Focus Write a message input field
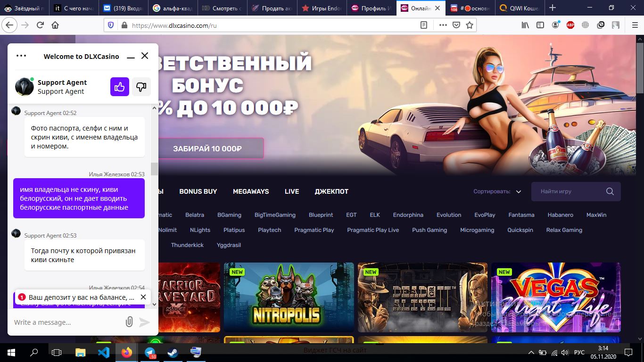This screenshot has height=362, width=644. click(66, 322)
